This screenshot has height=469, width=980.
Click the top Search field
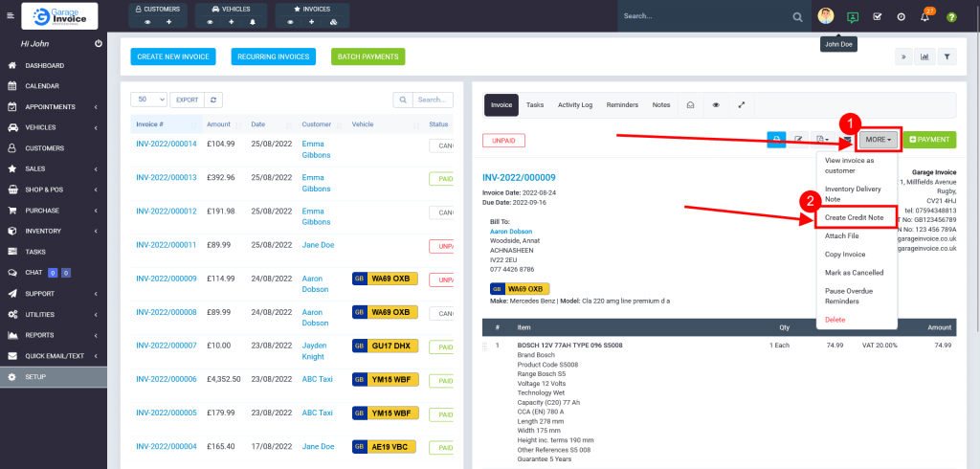click(703, 17)
